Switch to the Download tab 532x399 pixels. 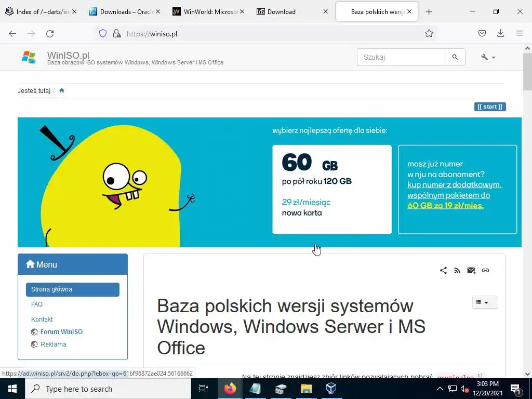(292, 11)
